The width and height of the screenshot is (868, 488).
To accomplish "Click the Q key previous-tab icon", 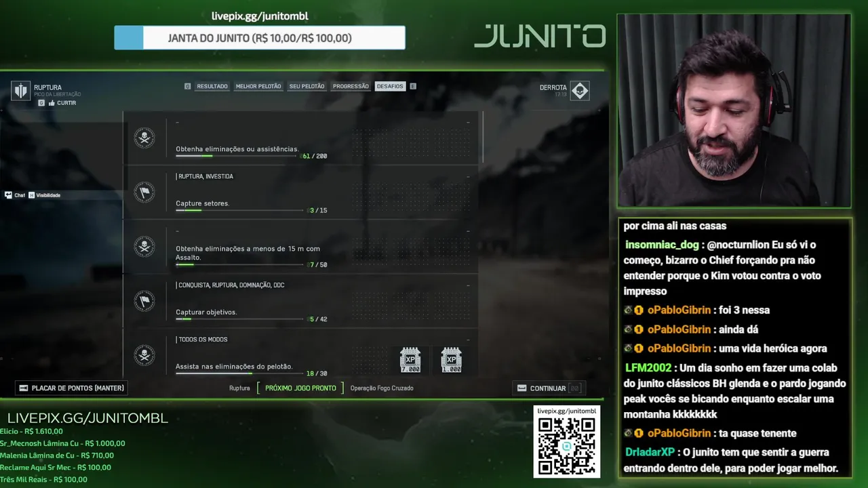I will coord(188,87).
